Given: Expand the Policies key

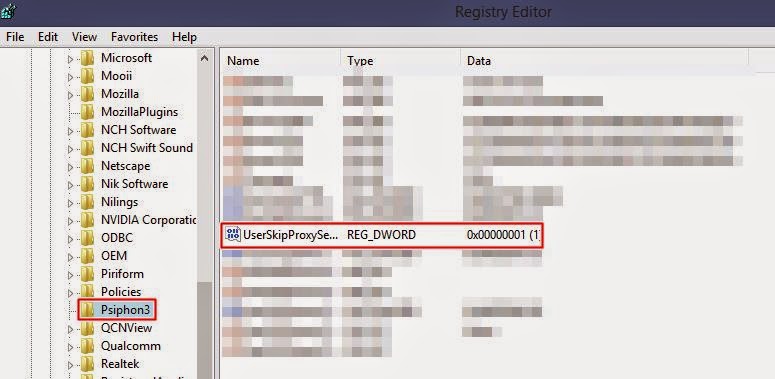Looking at the screenshot, I should [x=70, y=294].
